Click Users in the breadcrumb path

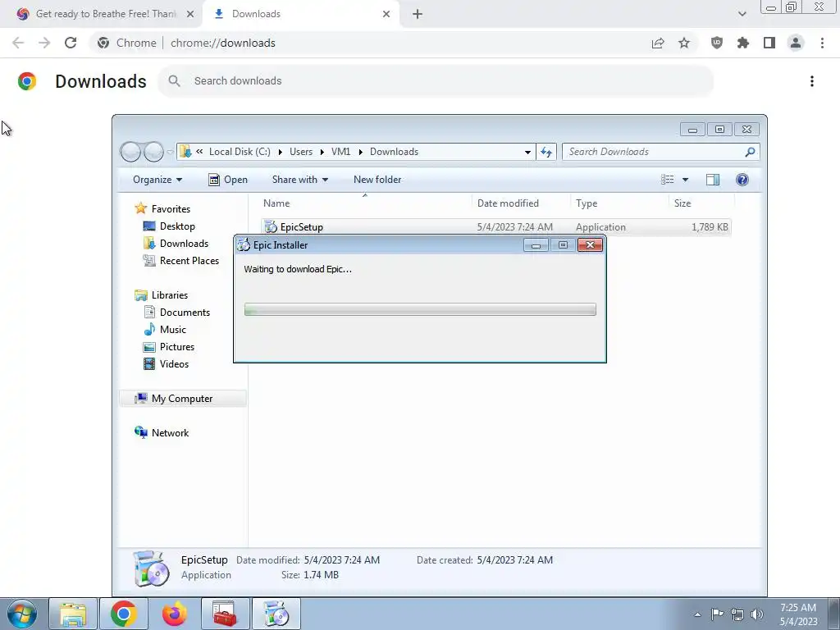tap(301, 152)
